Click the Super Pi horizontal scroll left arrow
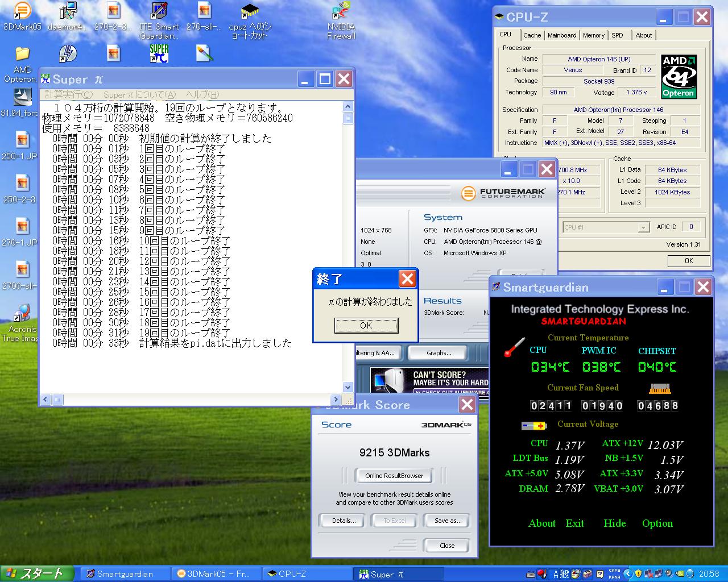 click(46, 400)
